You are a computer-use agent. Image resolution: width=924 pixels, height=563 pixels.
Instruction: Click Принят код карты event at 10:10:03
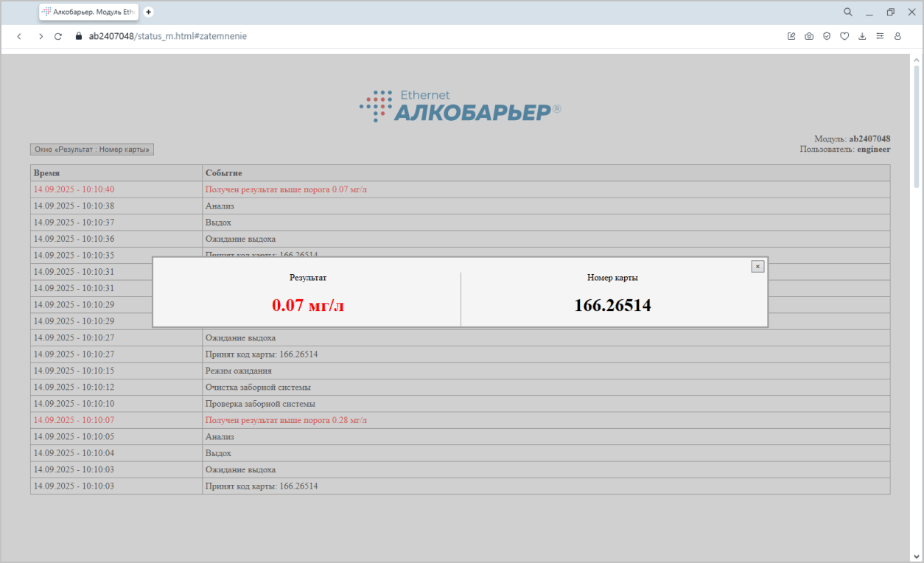[262, 486]
